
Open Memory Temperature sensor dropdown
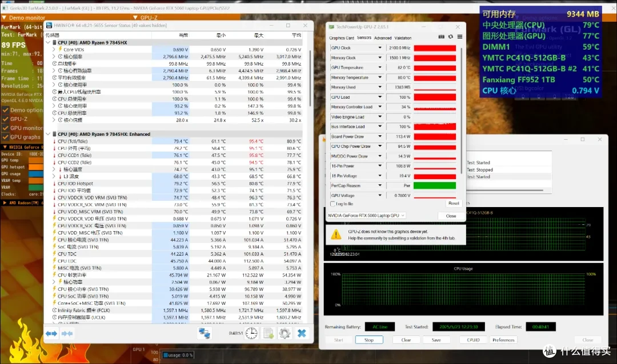tap(380, 78)
